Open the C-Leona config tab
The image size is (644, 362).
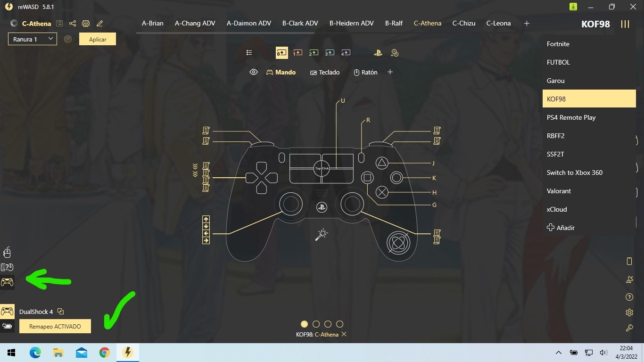[498, 23]
